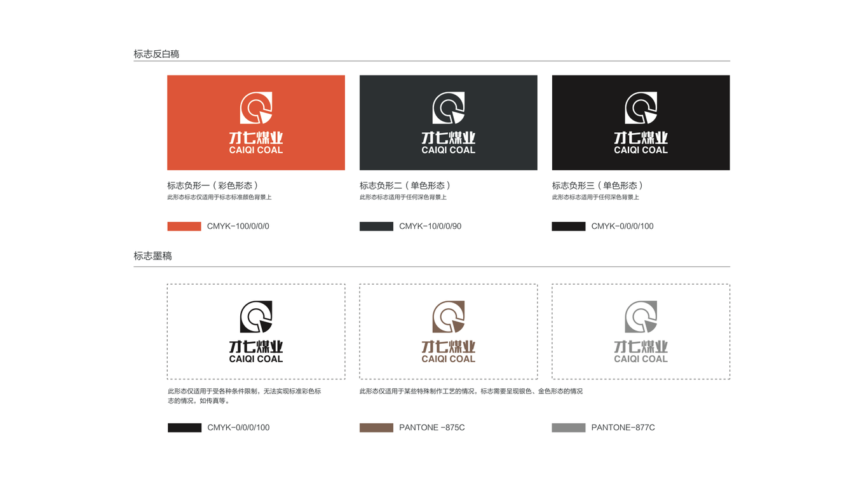Click the brown PANTONE 875C logo emblem
This screenshot has height=488, width=868.
point(449,316)
